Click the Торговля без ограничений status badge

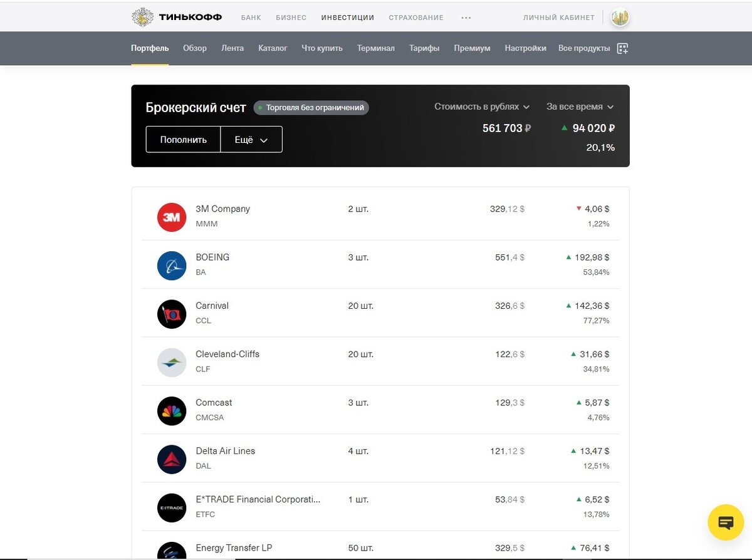pyautogui.click(x=311, y=108)
